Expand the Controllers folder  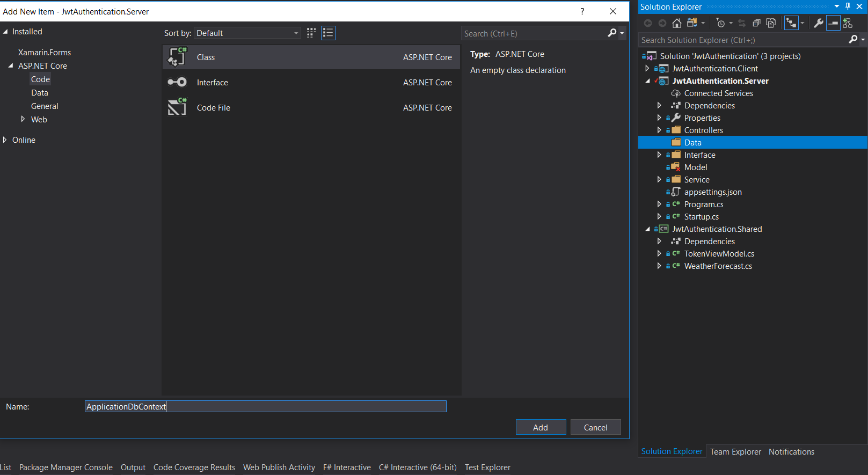[659, 130]
